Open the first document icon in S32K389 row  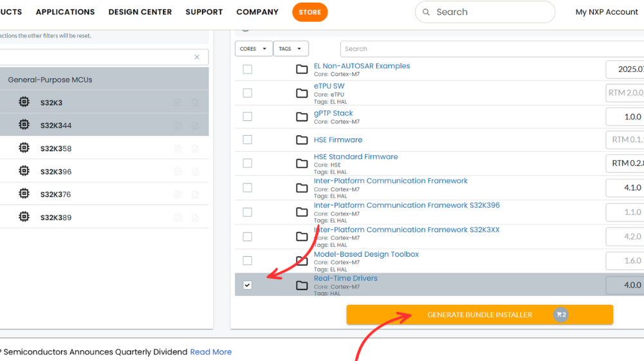[178, 218]
